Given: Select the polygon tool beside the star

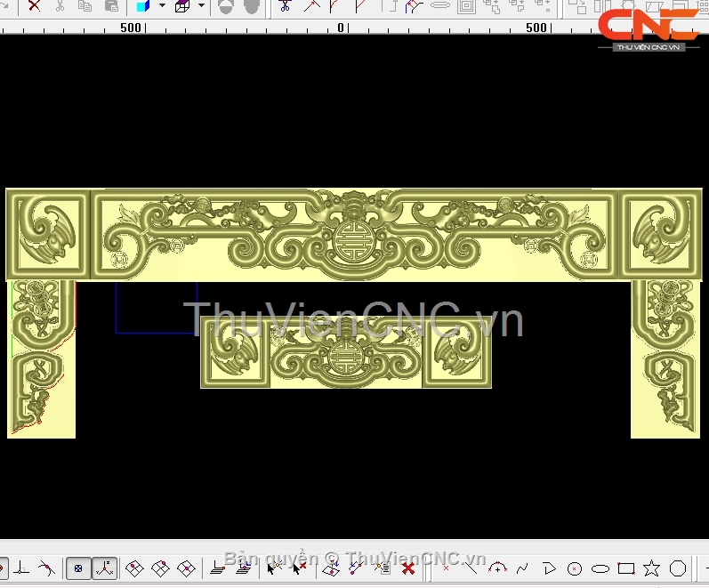Looking at the screenshot, I should (678, 568).
